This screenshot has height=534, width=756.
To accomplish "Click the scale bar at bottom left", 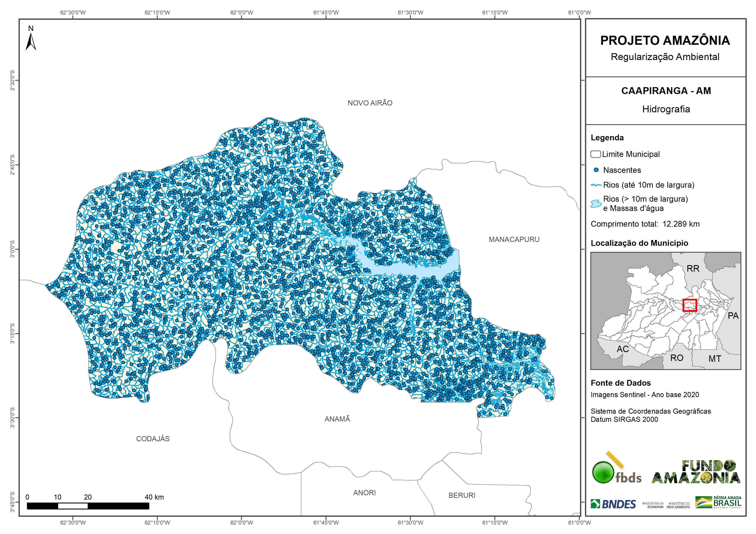I will (88, 506).
